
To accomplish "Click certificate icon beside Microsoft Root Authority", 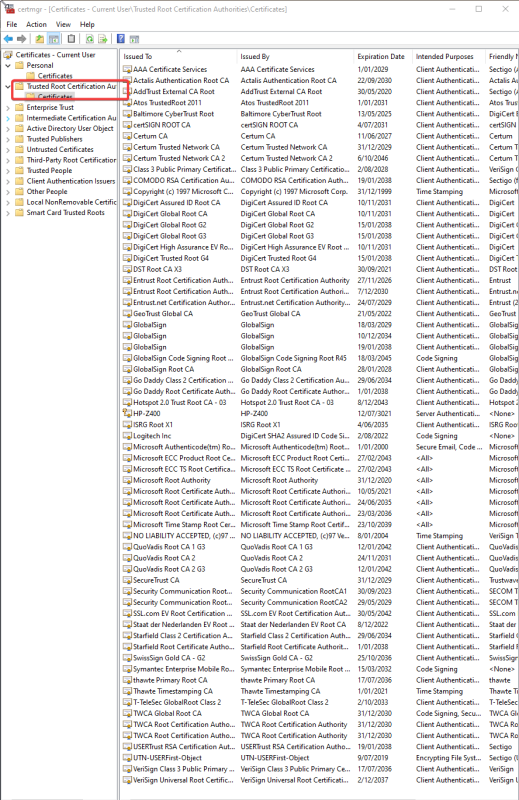I will (128, 480).
